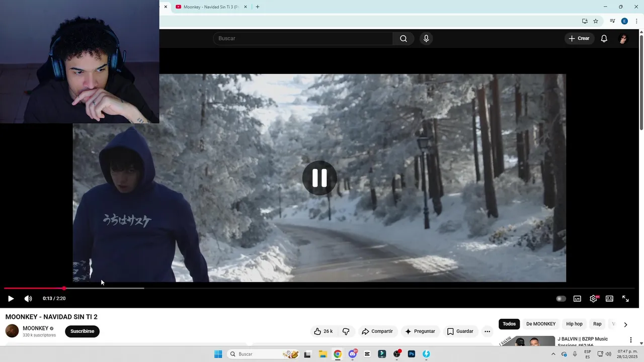This screenshot has height=362, width=644.
Task: Open the Windows Start menu
Action: click(x=218, y=354)
